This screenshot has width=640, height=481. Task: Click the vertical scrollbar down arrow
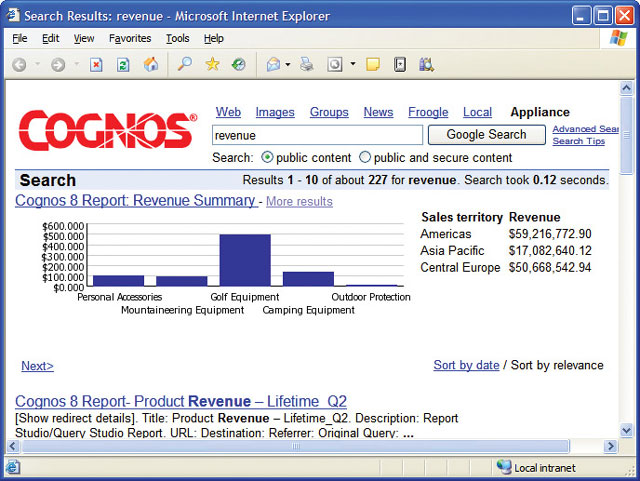click(626, 430)
